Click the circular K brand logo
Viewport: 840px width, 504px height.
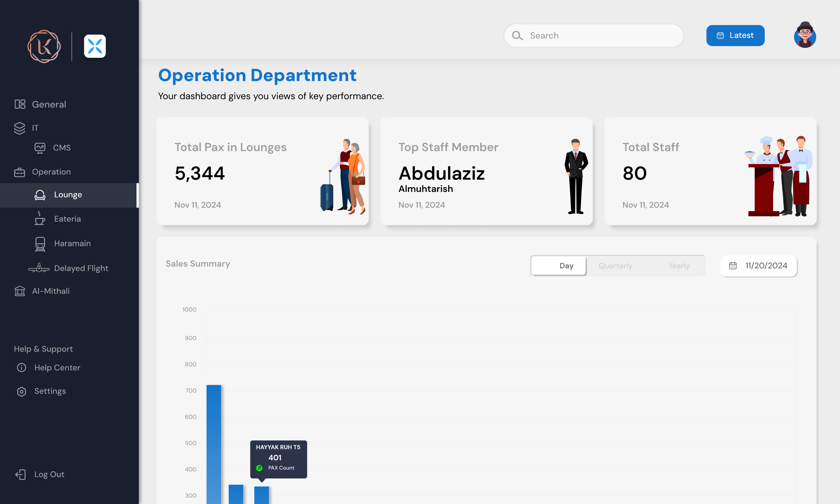pos(44,46)
